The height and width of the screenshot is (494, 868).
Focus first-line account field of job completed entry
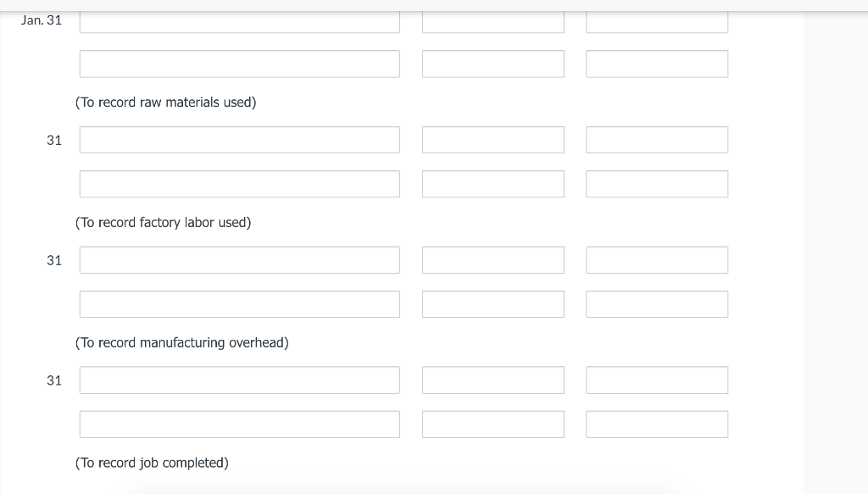point(239,380)
